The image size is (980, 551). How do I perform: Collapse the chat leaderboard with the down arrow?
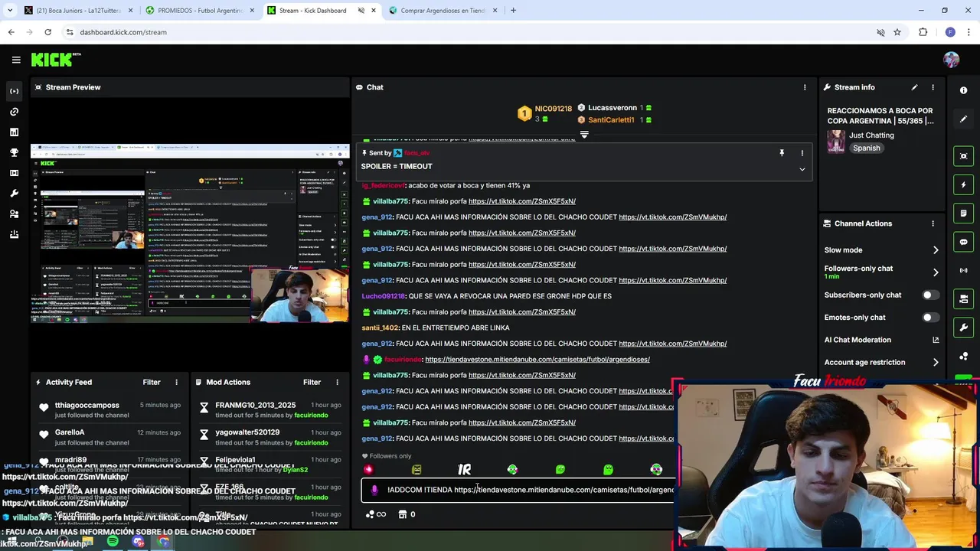584,135
